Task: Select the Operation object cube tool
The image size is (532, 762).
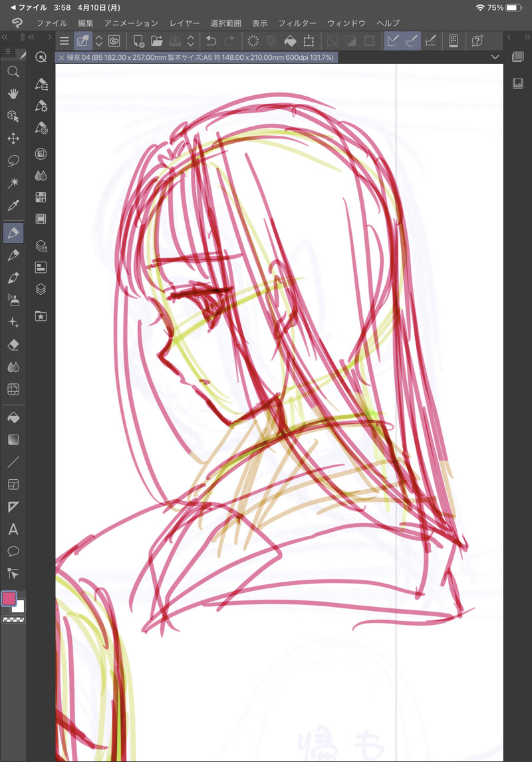Action: coord(13,116)
